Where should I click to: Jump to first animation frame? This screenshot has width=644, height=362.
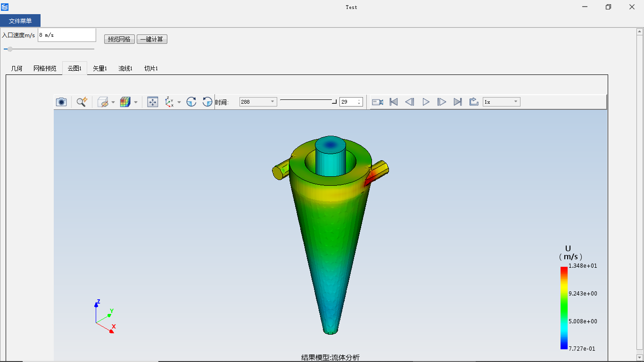coord(394,102)
